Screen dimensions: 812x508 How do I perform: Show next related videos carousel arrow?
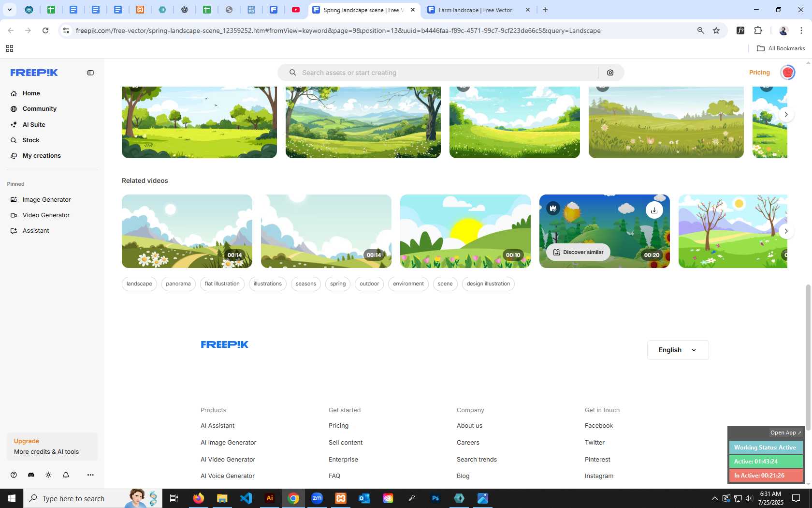pos(786,231)
